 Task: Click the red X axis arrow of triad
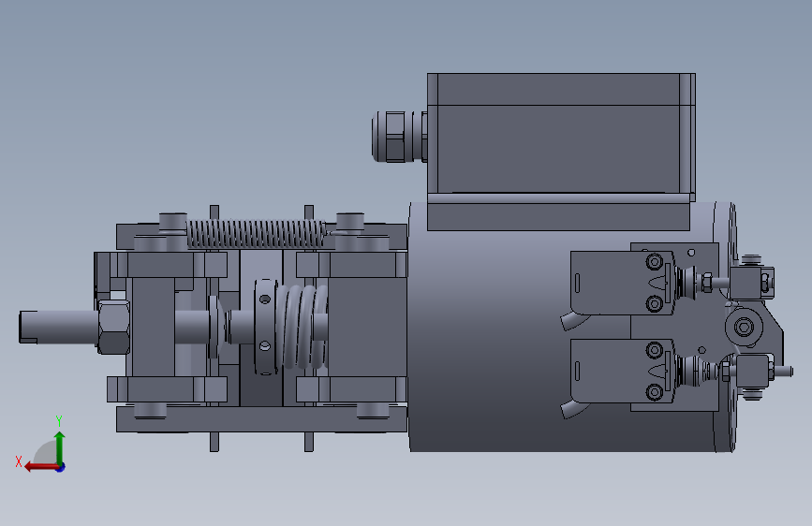pyautogui.click(x=40, y=467)
